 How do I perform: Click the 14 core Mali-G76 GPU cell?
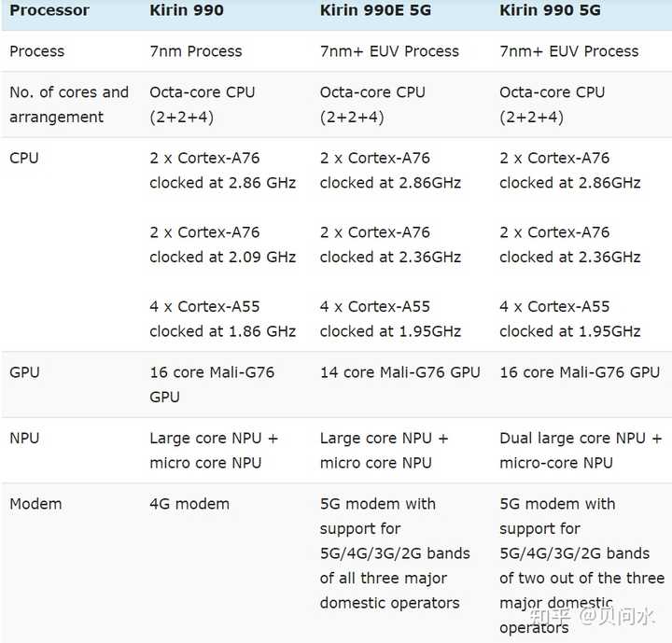[400, 372]
